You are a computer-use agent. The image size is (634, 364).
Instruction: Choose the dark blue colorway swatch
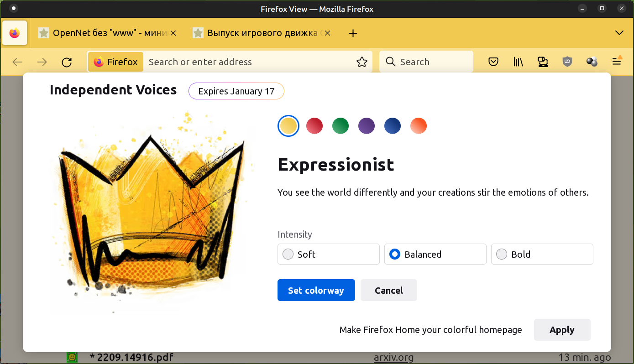(393, 126)
